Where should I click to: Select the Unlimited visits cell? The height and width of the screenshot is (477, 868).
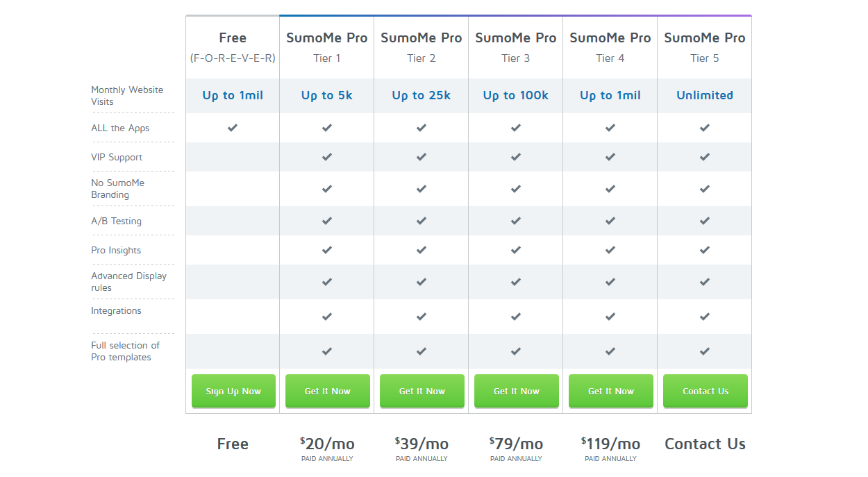coord(705,96)
